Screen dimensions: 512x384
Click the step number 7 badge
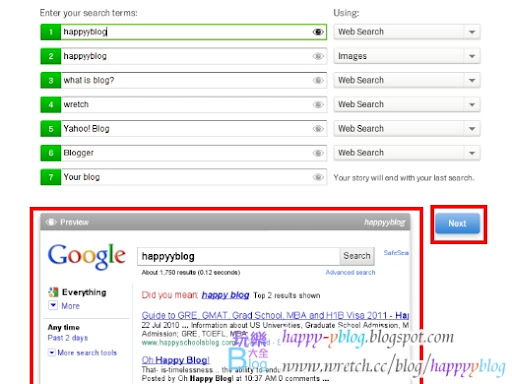pyautogui.click(x=51, y=177)
